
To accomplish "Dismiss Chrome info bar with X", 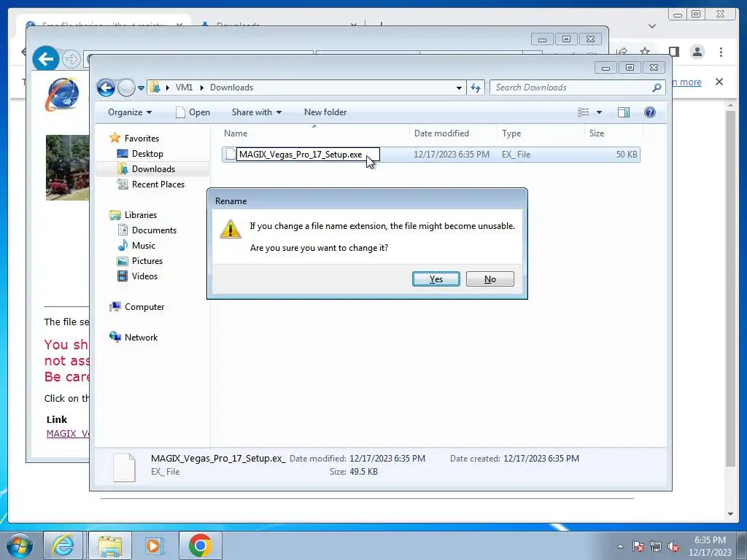I will (x=719, y=82).
